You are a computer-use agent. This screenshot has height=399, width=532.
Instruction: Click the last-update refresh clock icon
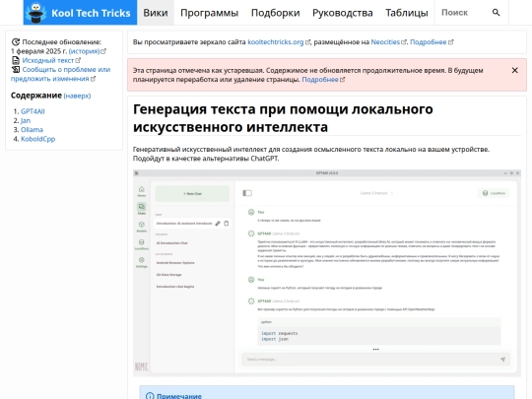pos(16,42)
